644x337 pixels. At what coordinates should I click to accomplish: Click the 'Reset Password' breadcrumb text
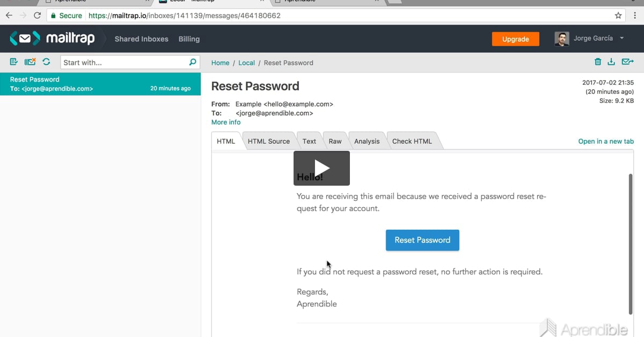pos(288,63)
